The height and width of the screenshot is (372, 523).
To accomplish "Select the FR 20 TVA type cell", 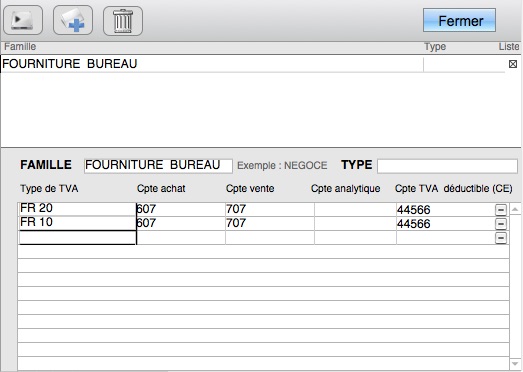I will point(77,209).
